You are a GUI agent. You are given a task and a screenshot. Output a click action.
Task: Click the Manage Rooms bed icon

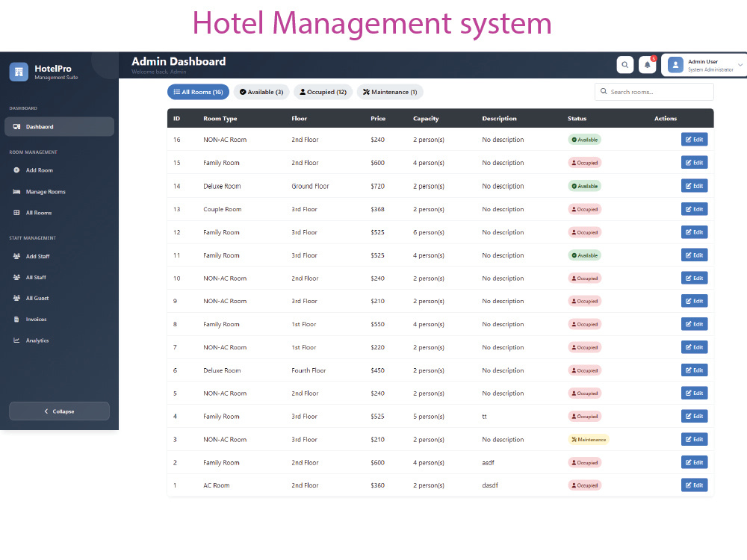point(16,191)
